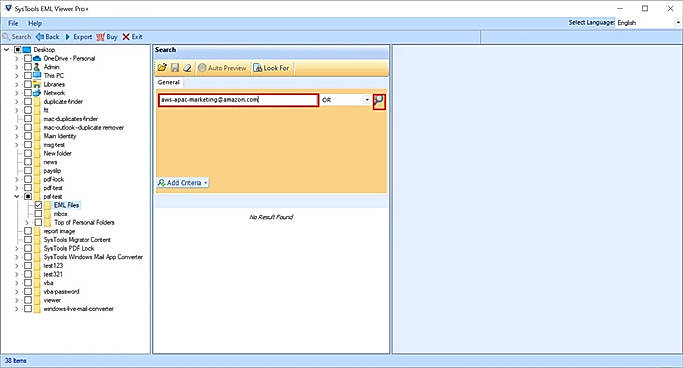Click the open folder icon in Search panel
Screen dimensions: 683x368
click(x=162, y=68)
